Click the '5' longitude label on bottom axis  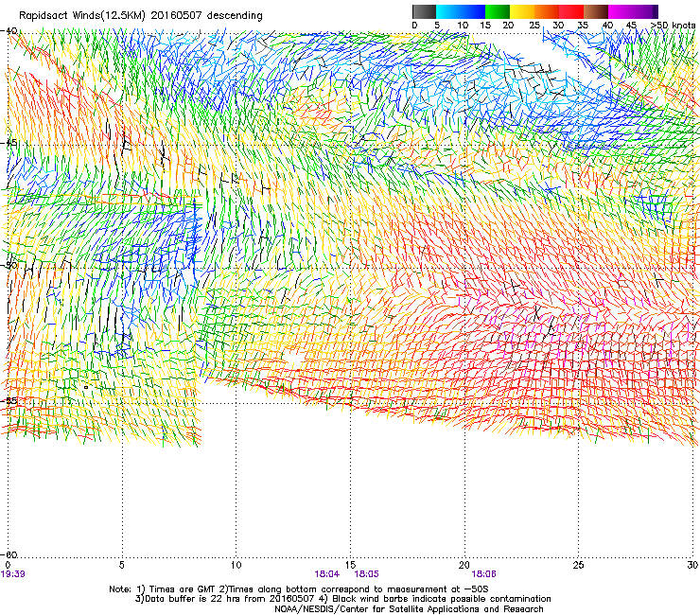(x=121, y=565)
